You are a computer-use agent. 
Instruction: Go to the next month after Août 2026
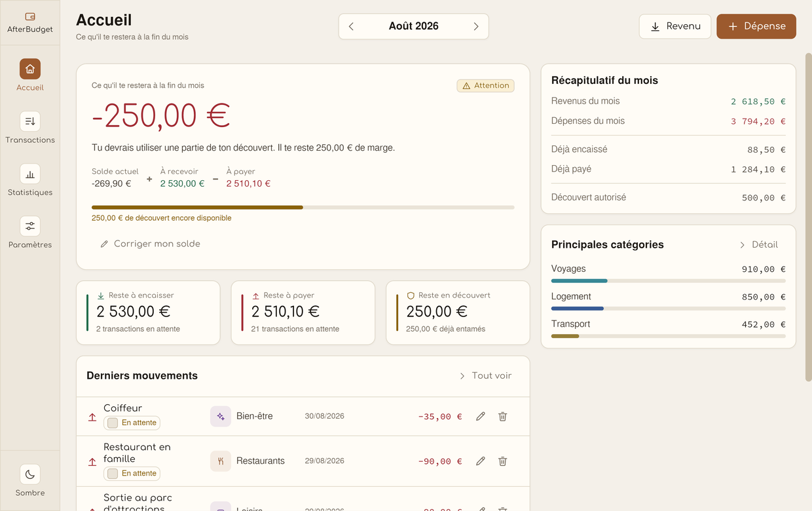pos(476,26)
